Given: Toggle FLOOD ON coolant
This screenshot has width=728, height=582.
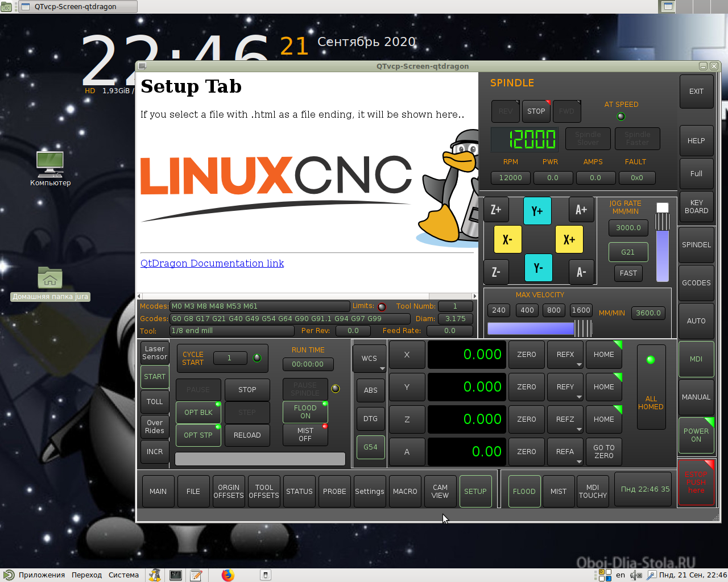Looking at the screenshot, I should [x=305, y=412].
